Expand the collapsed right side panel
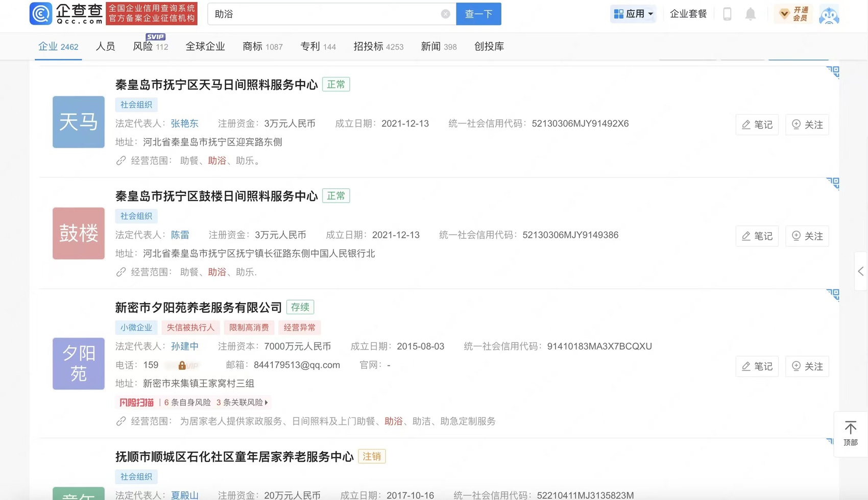868x500 pixels. click(860, 271)
